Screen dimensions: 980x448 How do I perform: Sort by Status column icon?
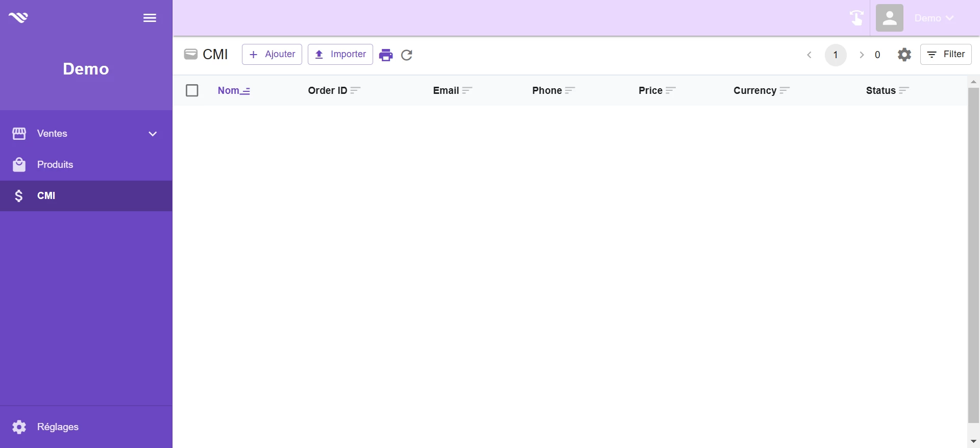click(904, 90)
